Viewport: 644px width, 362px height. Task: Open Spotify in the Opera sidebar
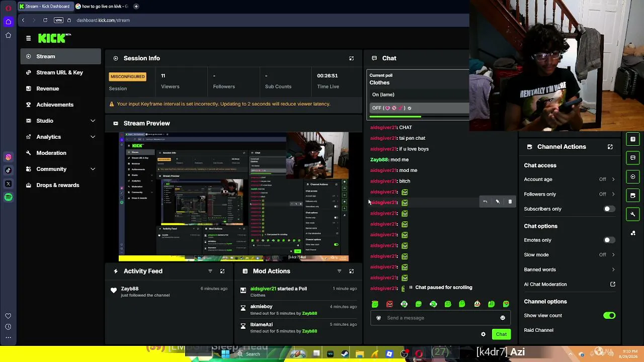pos(8,198)
